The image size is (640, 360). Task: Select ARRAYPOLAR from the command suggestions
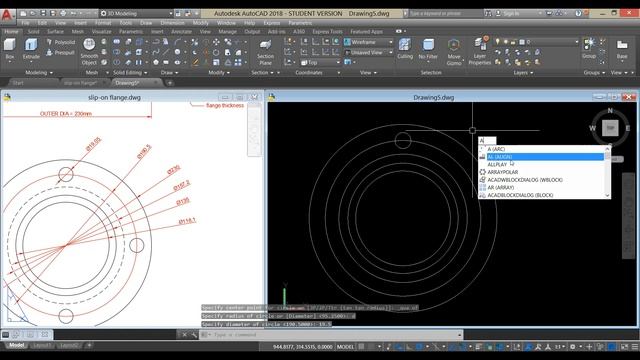click(x=541, y=172)
